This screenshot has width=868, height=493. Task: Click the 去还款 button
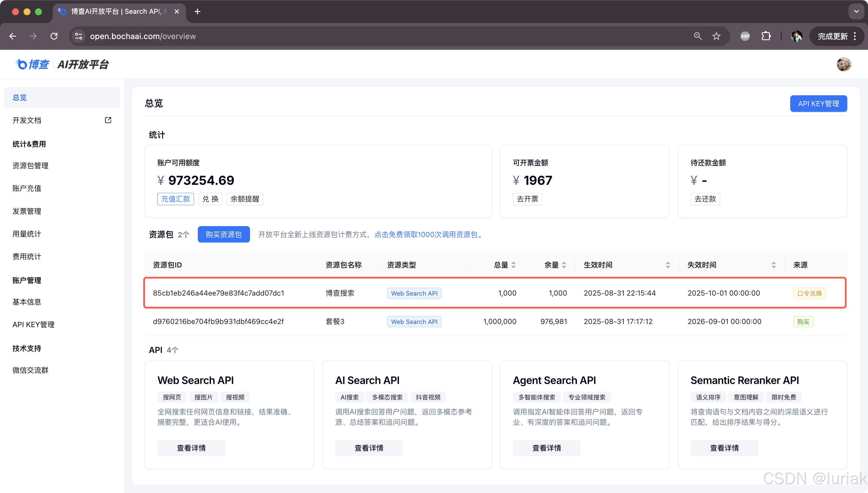click(x=705, y=199)
